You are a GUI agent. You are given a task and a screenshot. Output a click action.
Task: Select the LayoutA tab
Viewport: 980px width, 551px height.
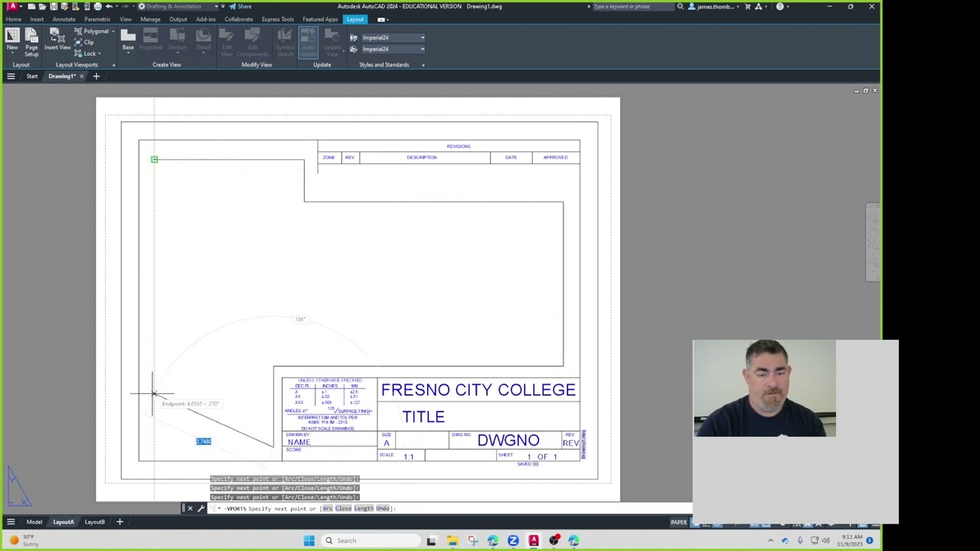point(64,522)
